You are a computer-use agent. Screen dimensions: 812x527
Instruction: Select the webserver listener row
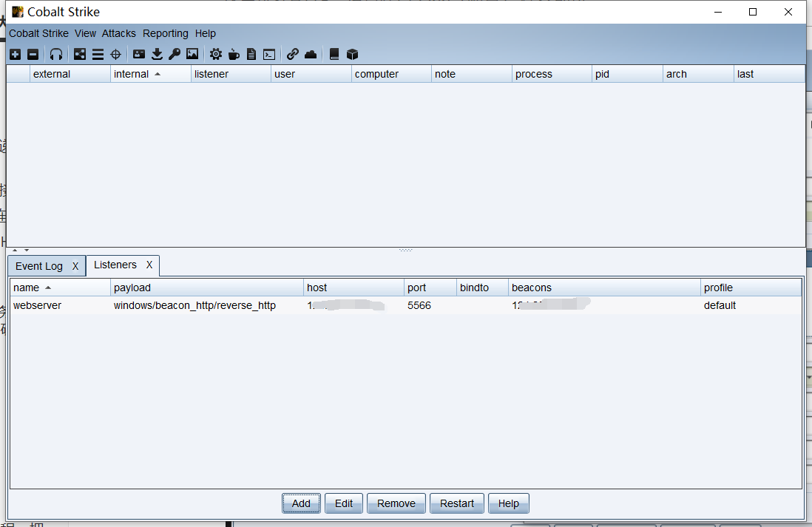(x=405, y=305)
